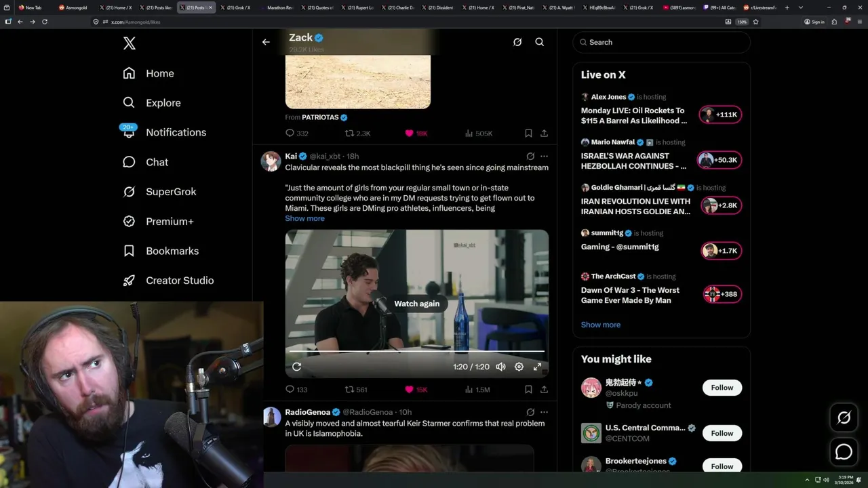Follow the @oskkpu parody account
The width and height of the screenshot is (868, 488).
(x=722, y=388)
